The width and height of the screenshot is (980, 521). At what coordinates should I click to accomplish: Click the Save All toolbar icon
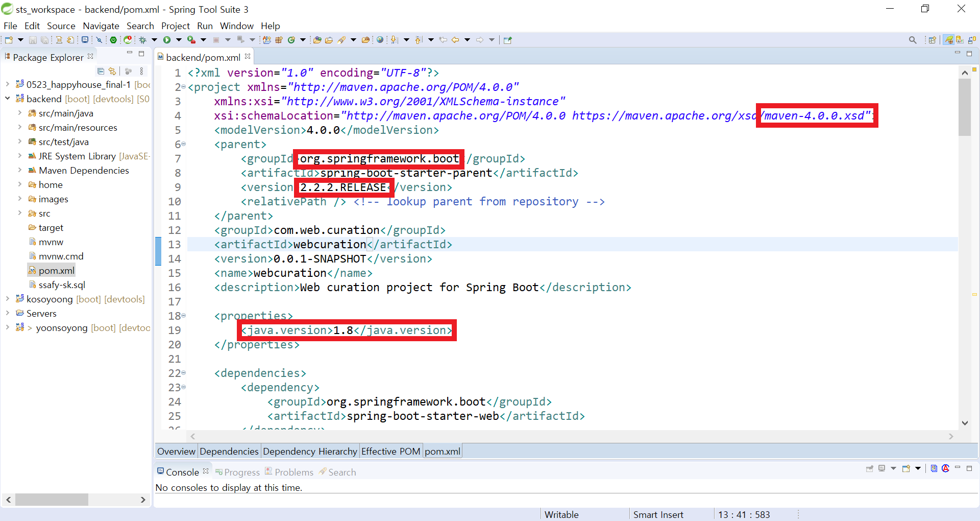click(44, 40)
